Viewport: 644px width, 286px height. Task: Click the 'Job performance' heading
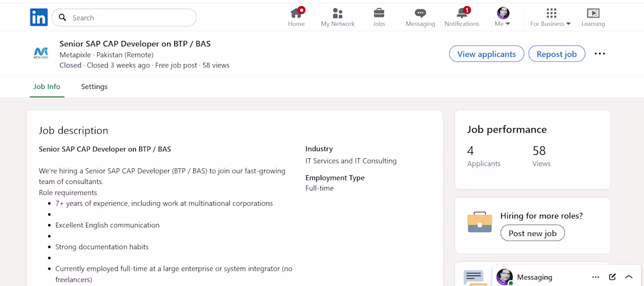tap(507, 130)
